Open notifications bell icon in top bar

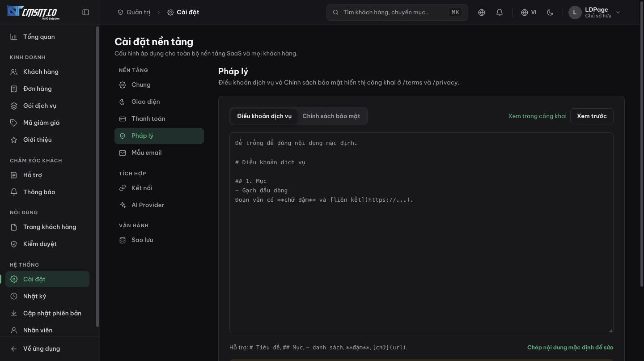500,13
